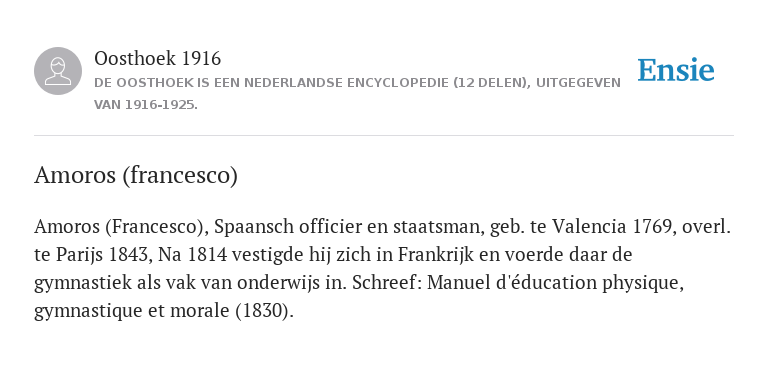The image size is (768, 384).
Task: Click the horizontal divider below the header
Action: pyautogui.click(x=384, y=135)
